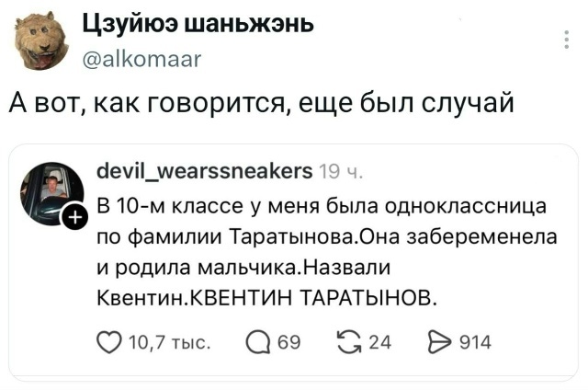
Task: Select the КВЕНТИН ТАРАТЫНОВ line in quoted post
Action: (x=267, y=299)
